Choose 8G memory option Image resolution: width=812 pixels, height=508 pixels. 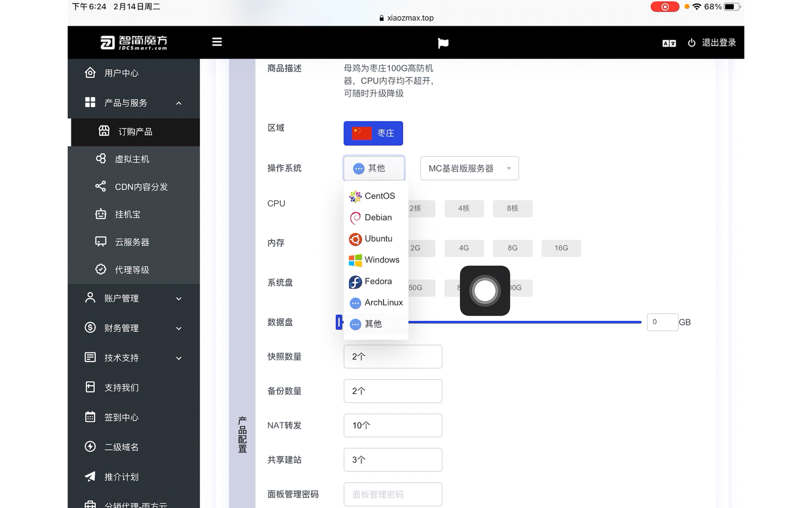coord(512,248)
